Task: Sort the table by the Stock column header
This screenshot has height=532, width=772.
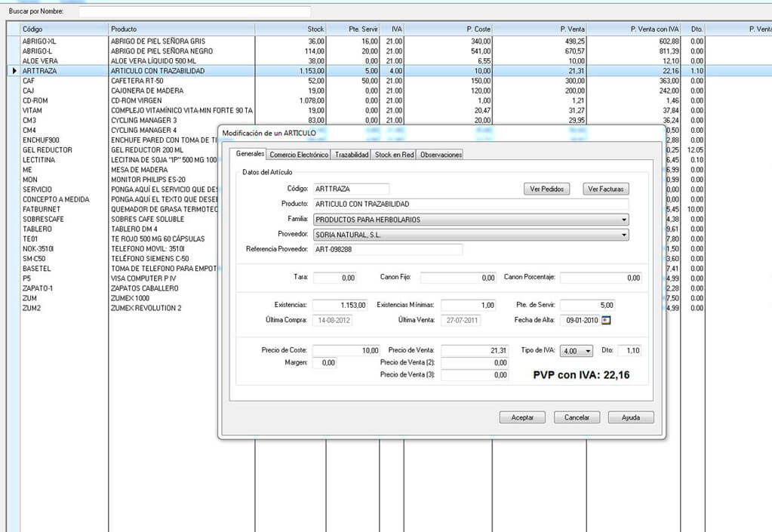Action: [291, 29]
